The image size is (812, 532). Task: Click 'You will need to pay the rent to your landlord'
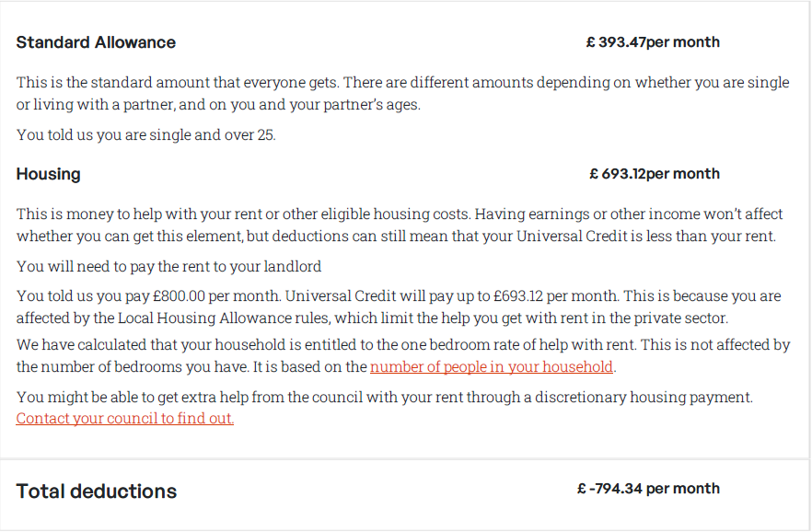(168, 267)
